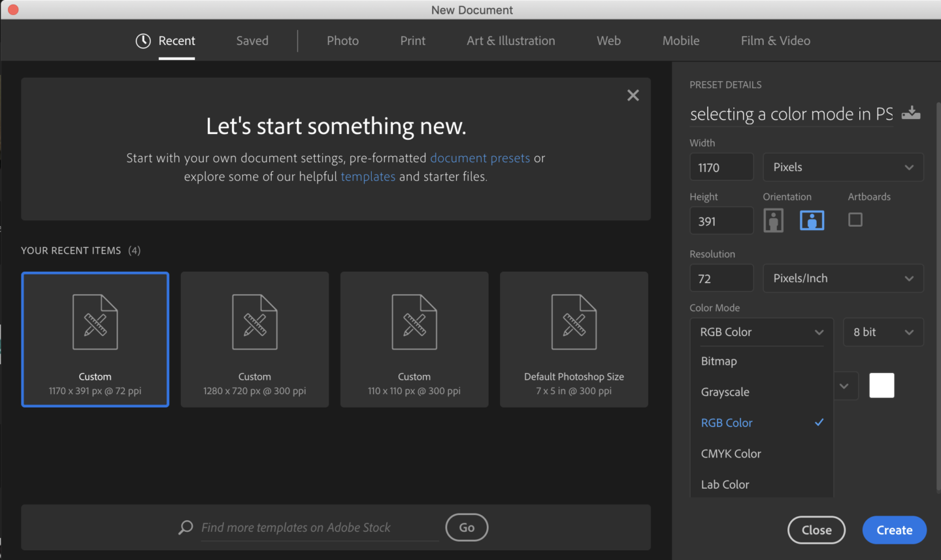The image size is (941, 560).
Task: Select the portrait orientation icon
Action: click(x=774, y=220)
